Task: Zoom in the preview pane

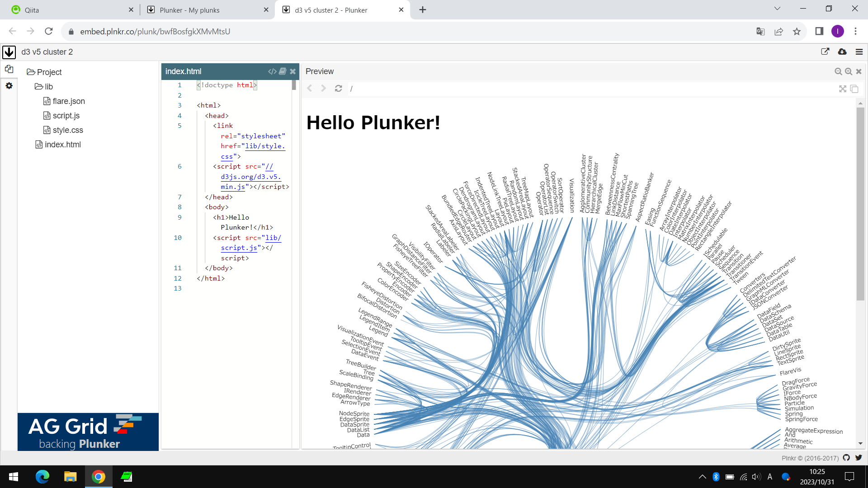Action: [849, 71]
